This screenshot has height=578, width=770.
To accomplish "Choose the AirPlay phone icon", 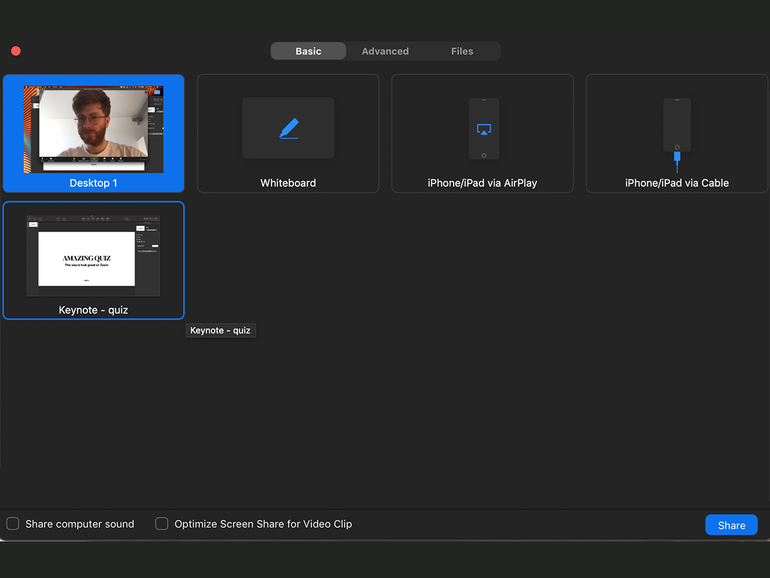I will 484,128.
